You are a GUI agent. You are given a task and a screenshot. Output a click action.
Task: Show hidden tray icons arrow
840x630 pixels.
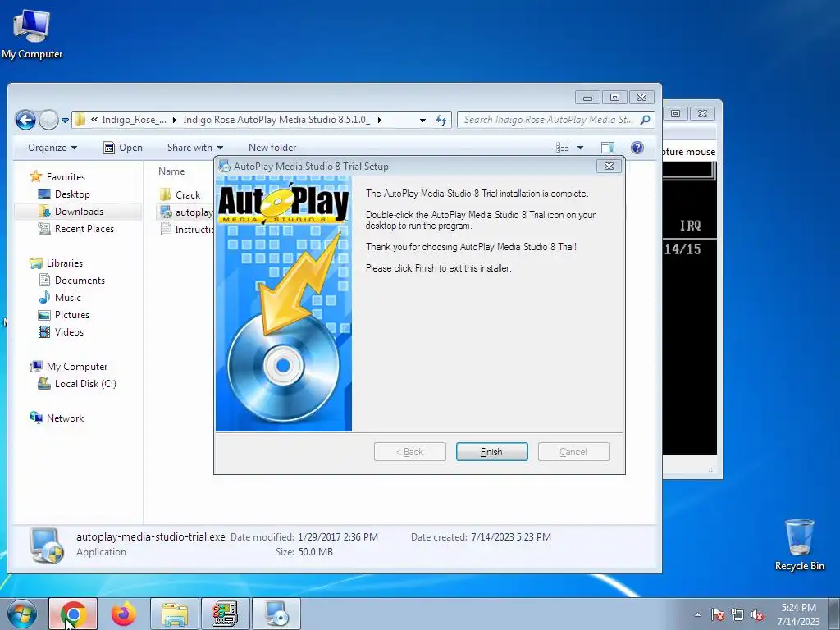(x=697, y=614)
